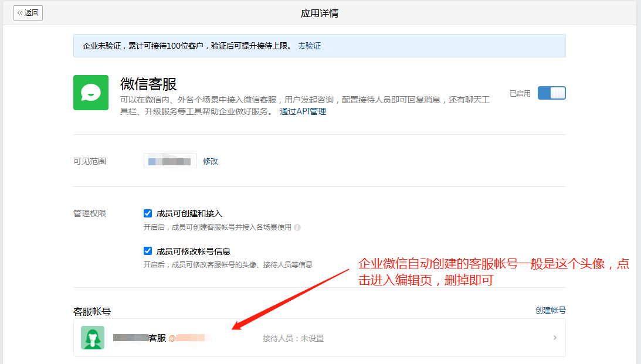This screenshot has height=364, width=641.
Task: Click the 微信客服 heading text
Action: pyautogui.click(x=148, y=84)
